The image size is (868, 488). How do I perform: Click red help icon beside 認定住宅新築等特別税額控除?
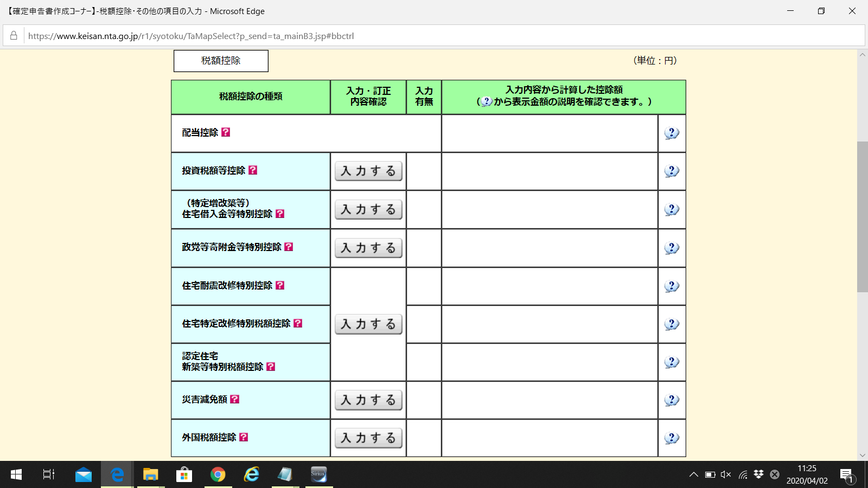tap(271, 367)
